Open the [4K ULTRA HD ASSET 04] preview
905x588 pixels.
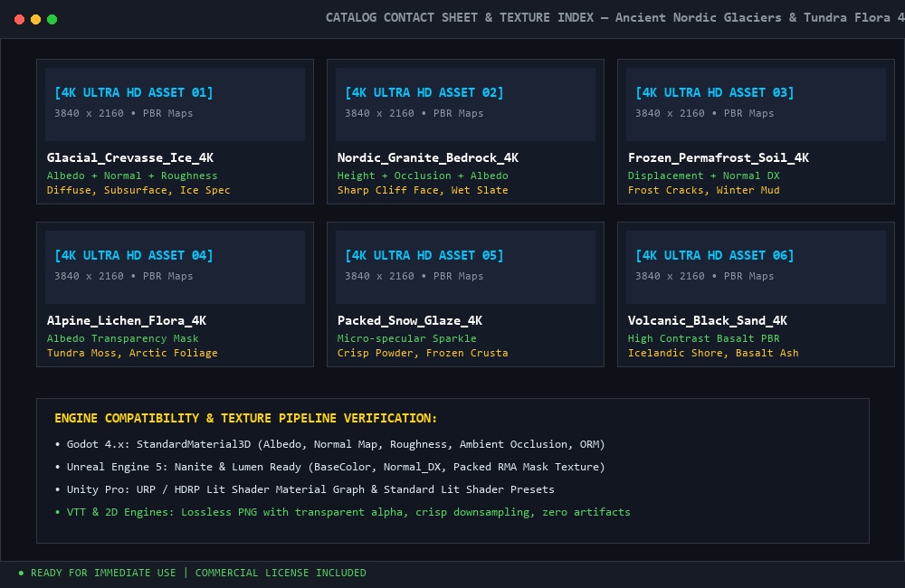pos(175,267)
